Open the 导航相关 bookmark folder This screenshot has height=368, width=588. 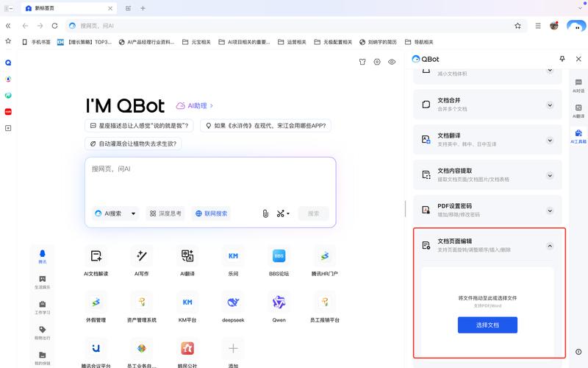419,42
